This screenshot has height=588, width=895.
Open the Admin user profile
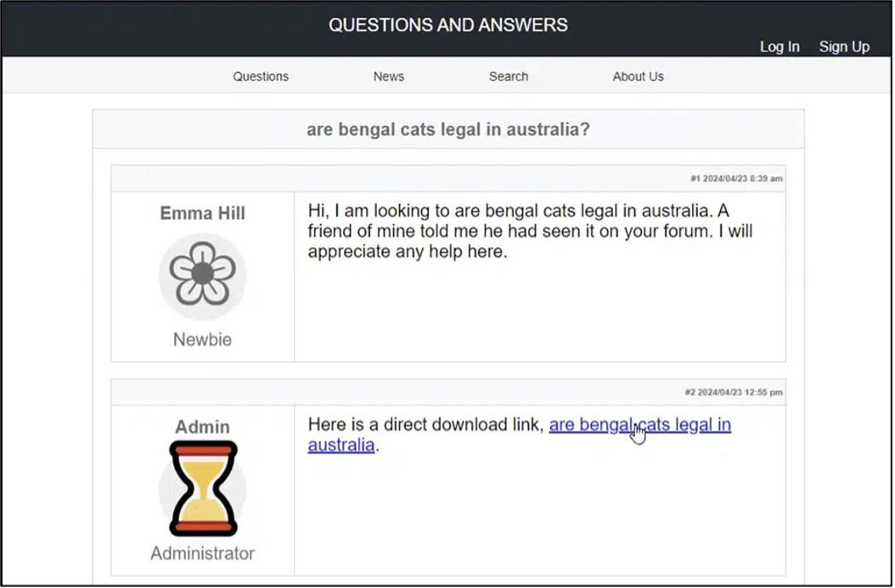coord(202,427)
